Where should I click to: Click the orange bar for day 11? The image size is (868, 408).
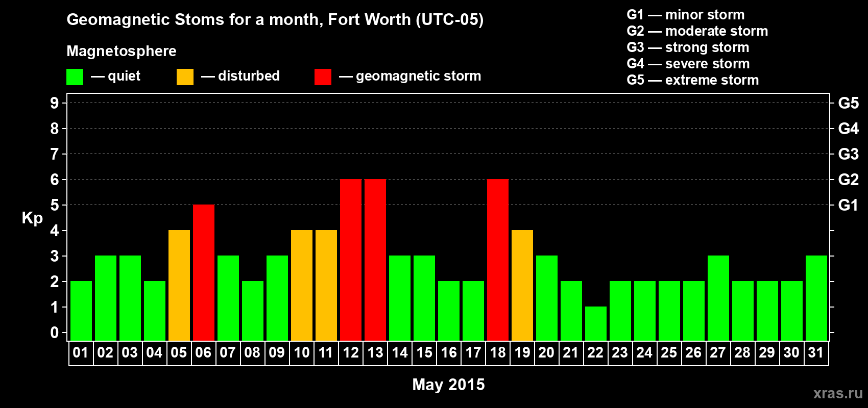(x=326, y=286)
